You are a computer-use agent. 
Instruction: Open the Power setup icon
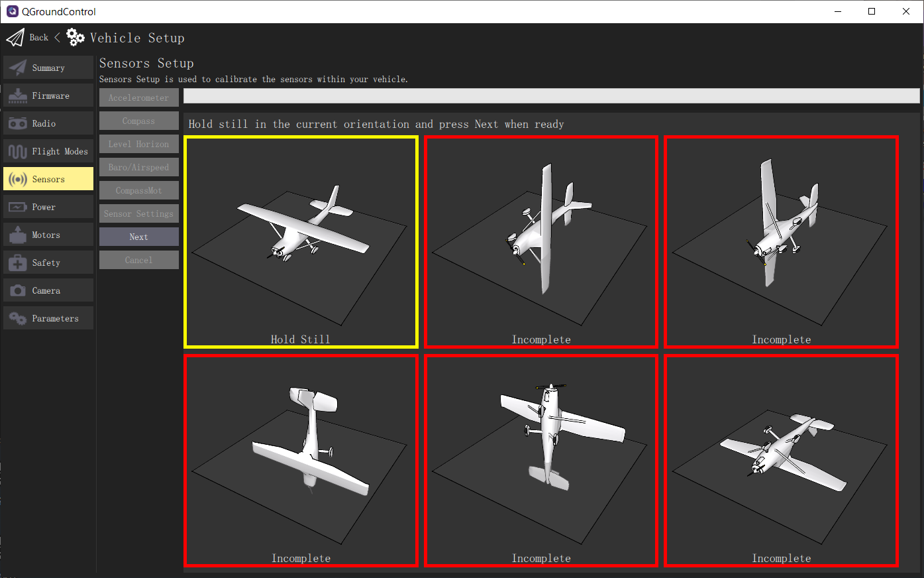coord(17,206)
